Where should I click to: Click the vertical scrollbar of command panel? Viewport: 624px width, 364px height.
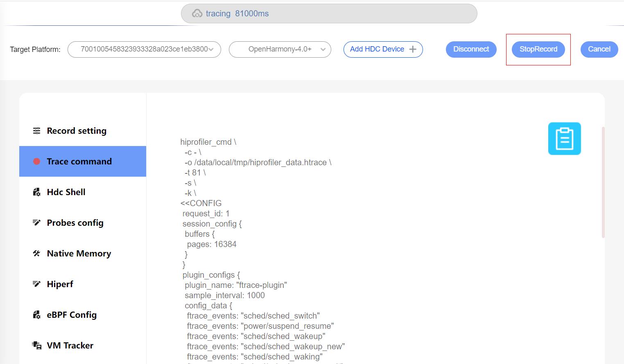603,182
